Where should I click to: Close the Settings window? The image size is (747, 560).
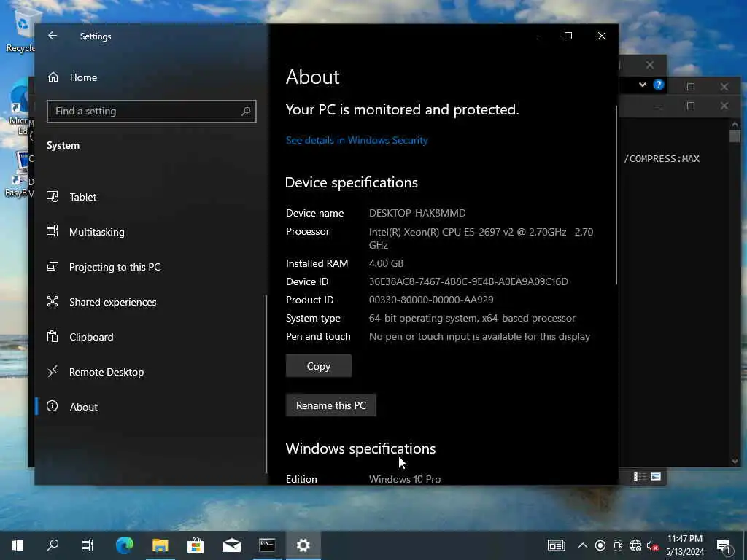pos(602,36)
